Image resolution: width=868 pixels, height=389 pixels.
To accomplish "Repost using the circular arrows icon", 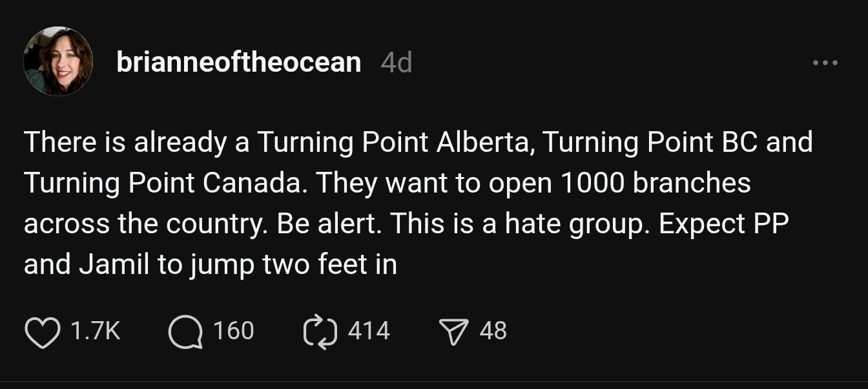I will (x=320, y=331).
